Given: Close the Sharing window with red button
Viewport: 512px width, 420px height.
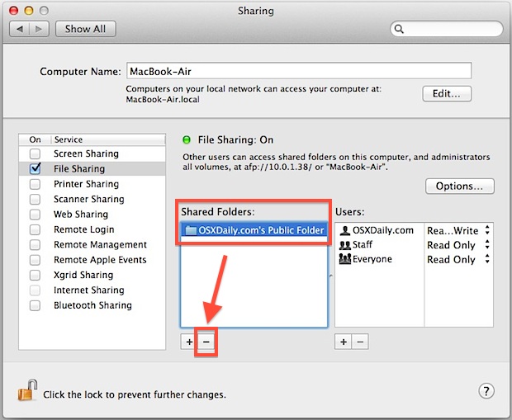Looking at the screenshot, I should tap(13, 11).
